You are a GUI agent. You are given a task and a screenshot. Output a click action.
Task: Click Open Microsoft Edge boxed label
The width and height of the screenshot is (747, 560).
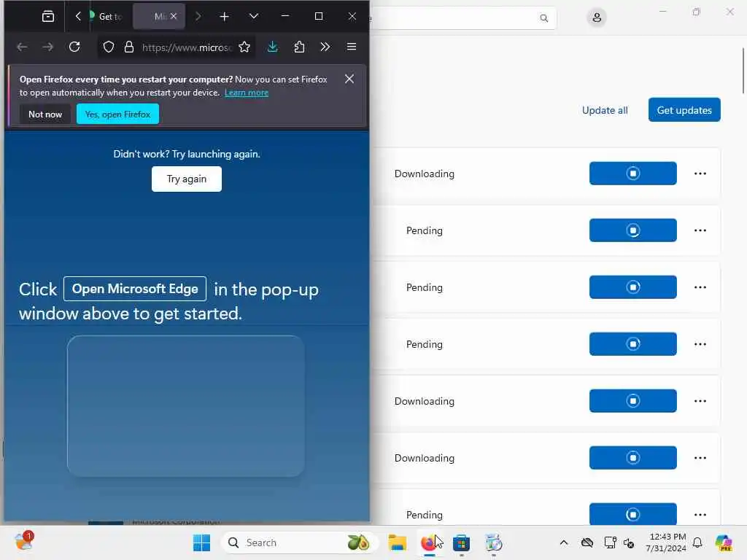[x=135, y=289]
